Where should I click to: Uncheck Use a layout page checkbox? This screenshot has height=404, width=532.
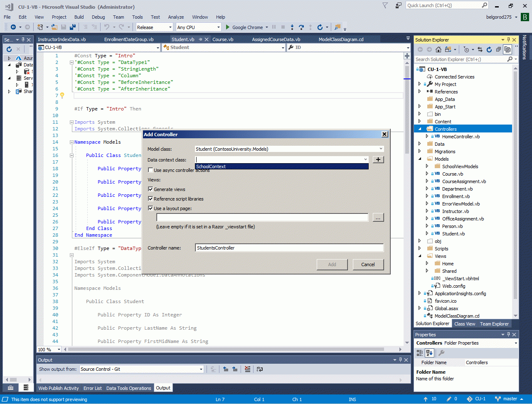pos(150,208)
